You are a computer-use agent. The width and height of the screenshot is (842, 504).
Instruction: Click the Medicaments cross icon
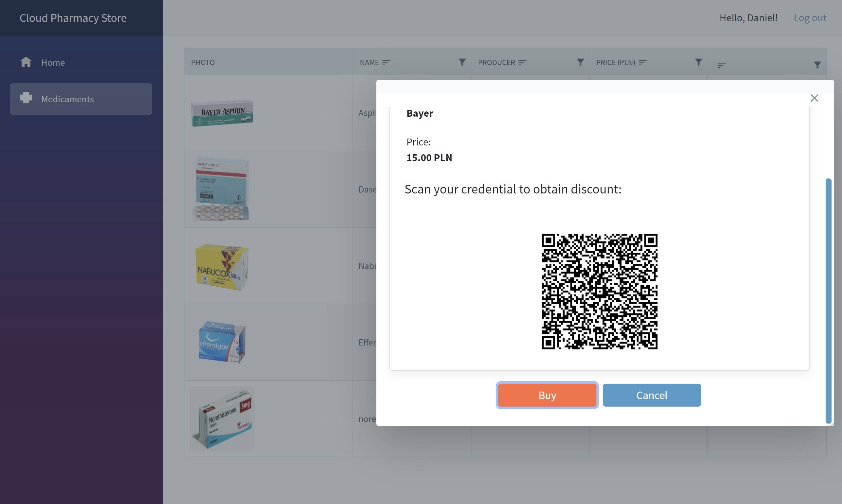[x=26, y=98]
